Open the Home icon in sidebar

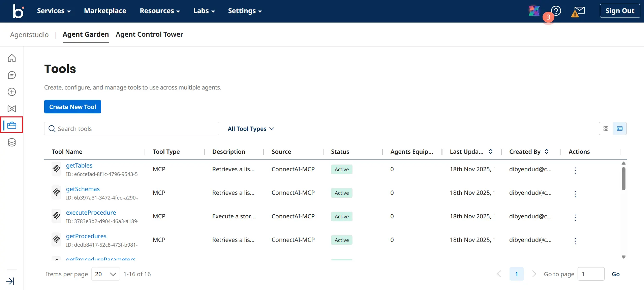tap(12, 58)
